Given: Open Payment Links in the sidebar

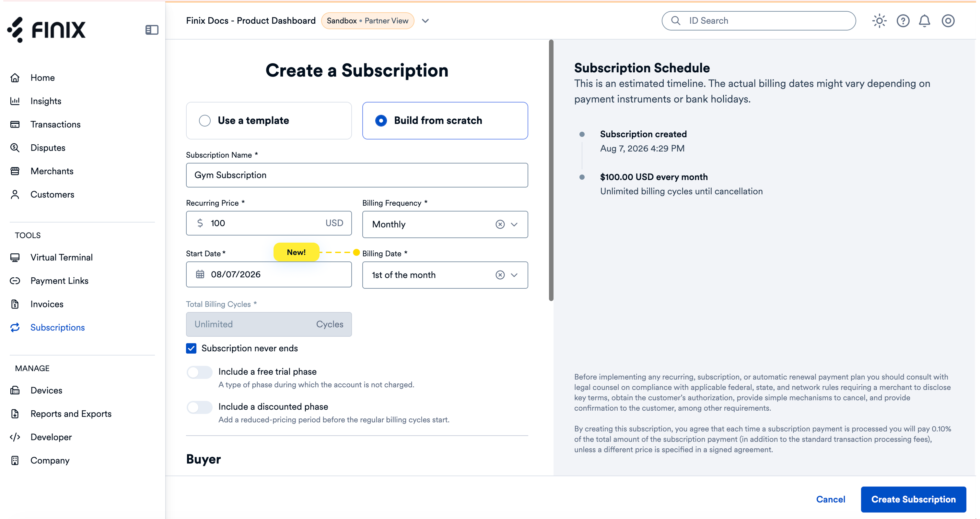Looking at the screenshot, I should (59, 281).
